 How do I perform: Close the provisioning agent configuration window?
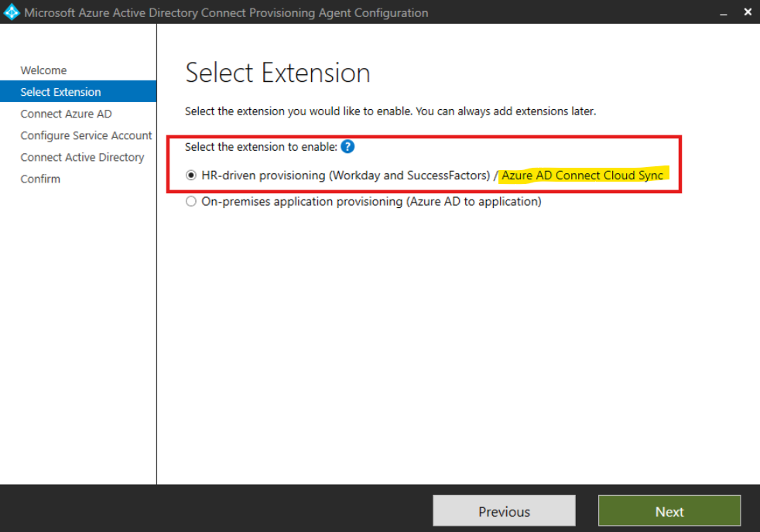coord(746,12)
